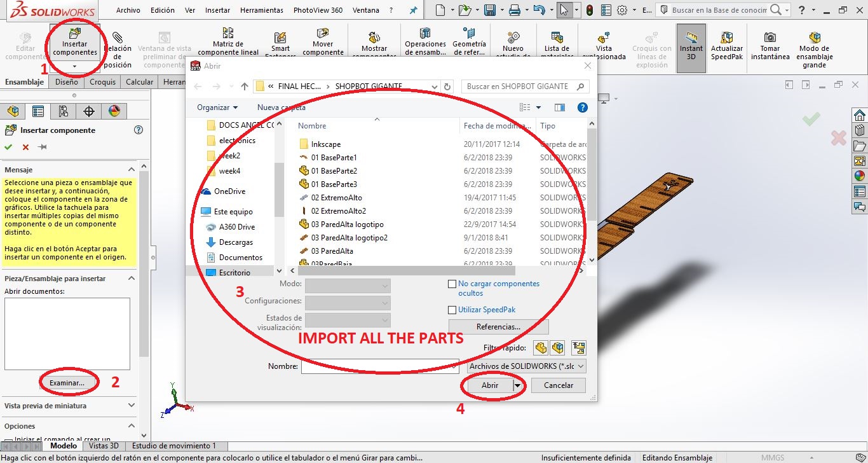This screenshot has height=463, width=868.
Task: Click the Referencias... button
Action: [x=498, y=326]
